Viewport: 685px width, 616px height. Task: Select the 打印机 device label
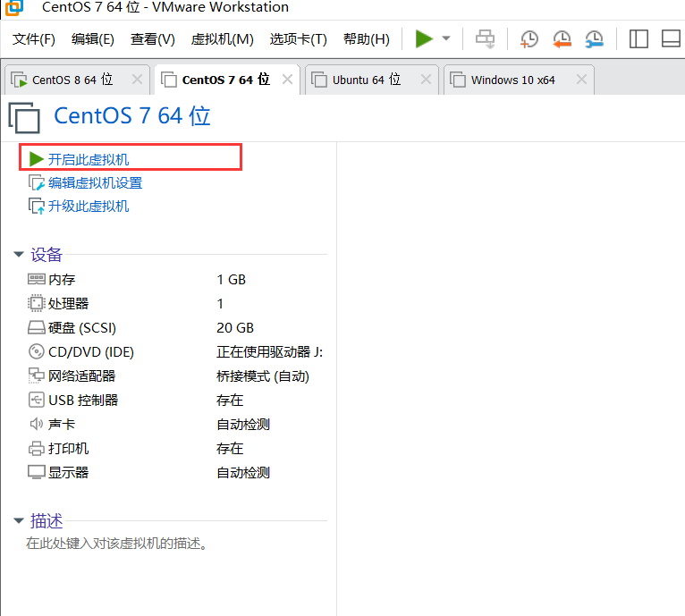[x=69, y=448]
